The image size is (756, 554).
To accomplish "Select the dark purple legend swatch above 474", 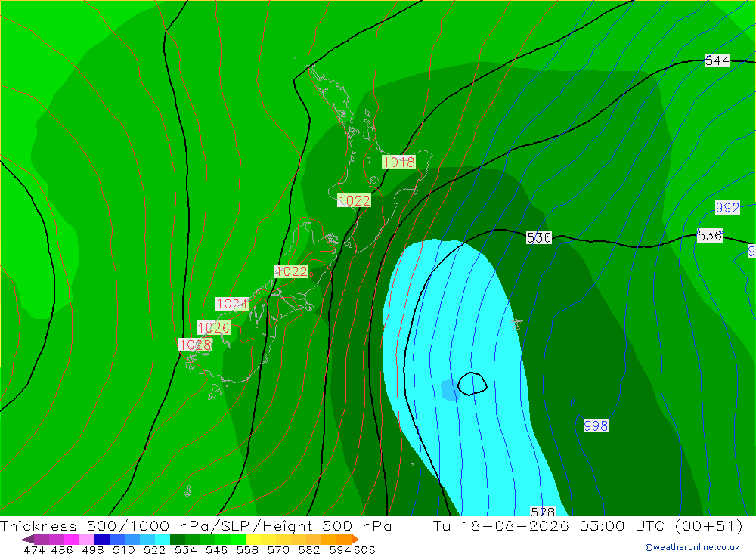I will coord(42,539).
